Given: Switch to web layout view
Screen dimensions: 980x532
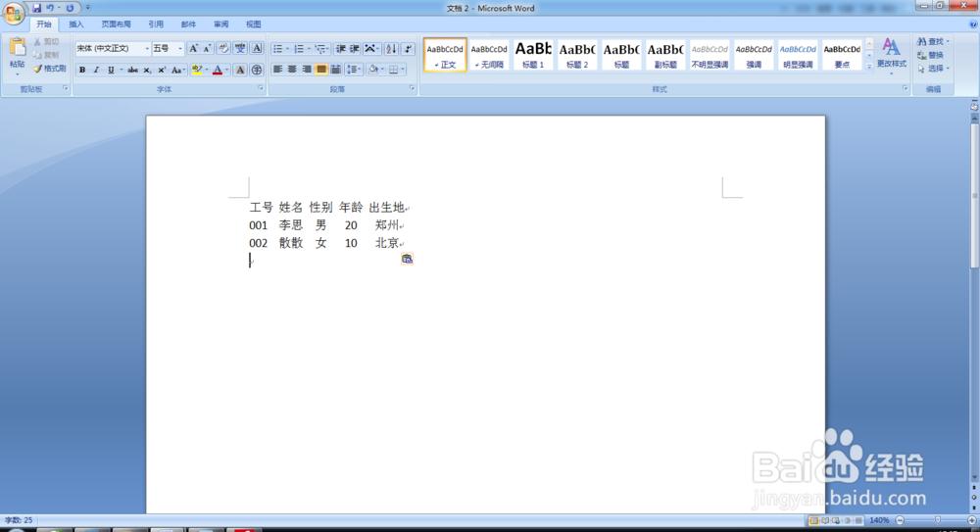Looking at the screenshot, I should click(x=836, y=520).
